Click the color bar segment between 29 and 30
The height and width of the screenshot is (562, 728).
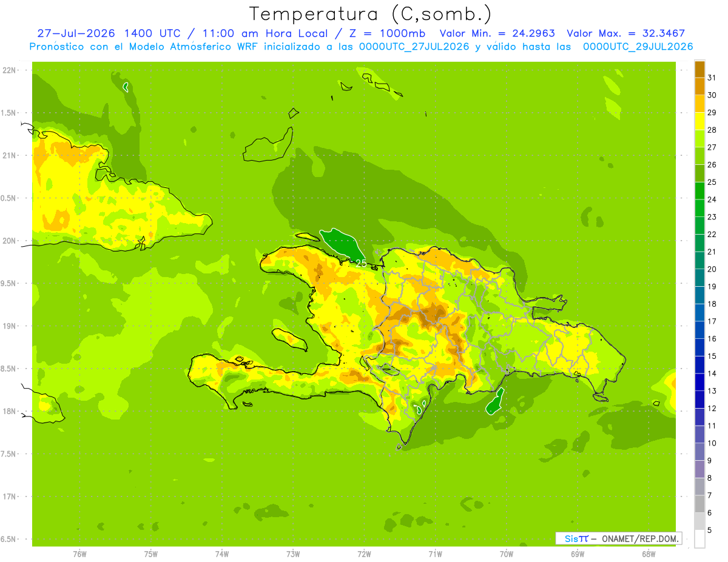coord(699,104)
